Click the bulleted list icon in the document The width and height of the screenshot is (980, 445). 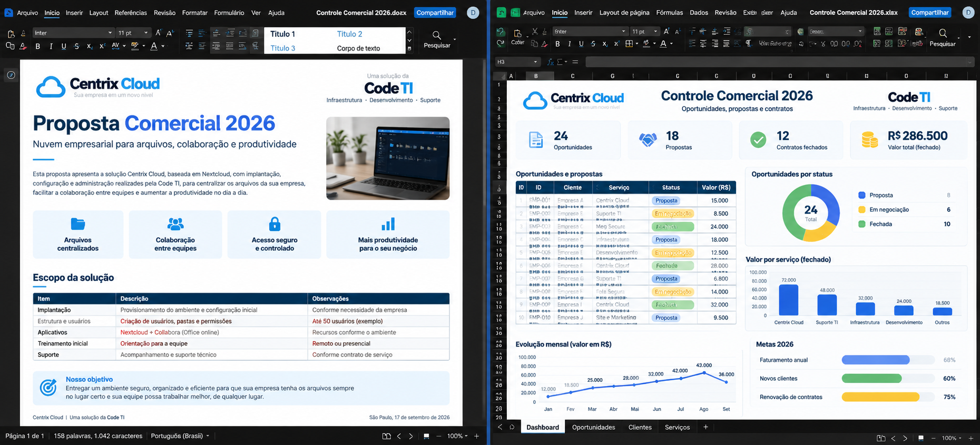[189, 33]
